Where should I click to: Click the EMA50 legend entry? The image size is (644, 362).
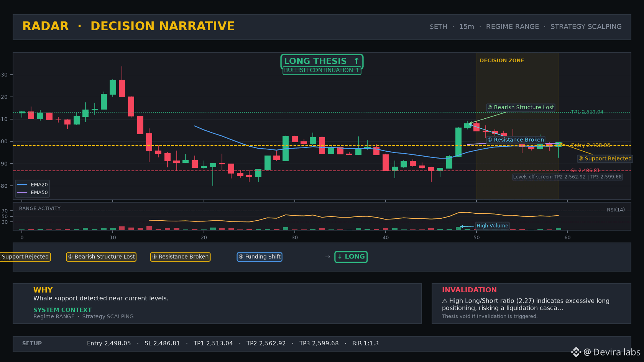(33, 193)
